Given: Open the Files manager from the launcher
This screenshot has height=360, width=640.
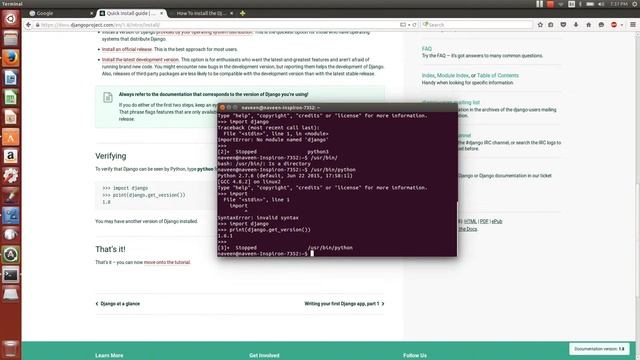Looking at the screenshot, I should pos(11,38).
